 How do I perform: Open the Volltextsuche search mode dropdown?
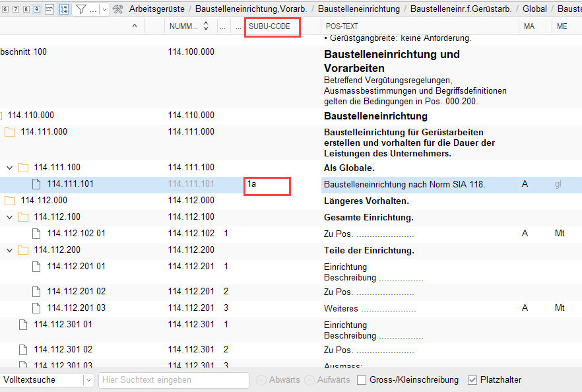[x=88, y=380]
